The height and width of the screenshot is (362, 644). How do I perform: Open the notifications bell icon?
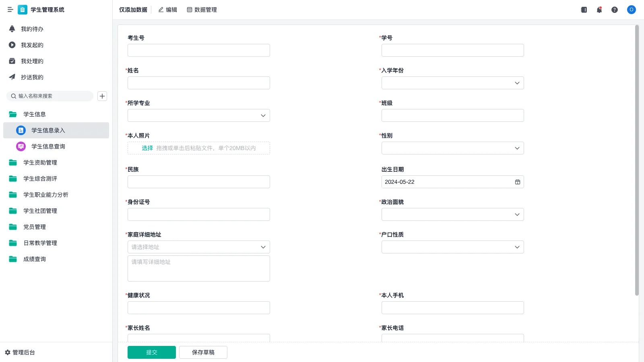pyautogui.click(x=599, y=10)
